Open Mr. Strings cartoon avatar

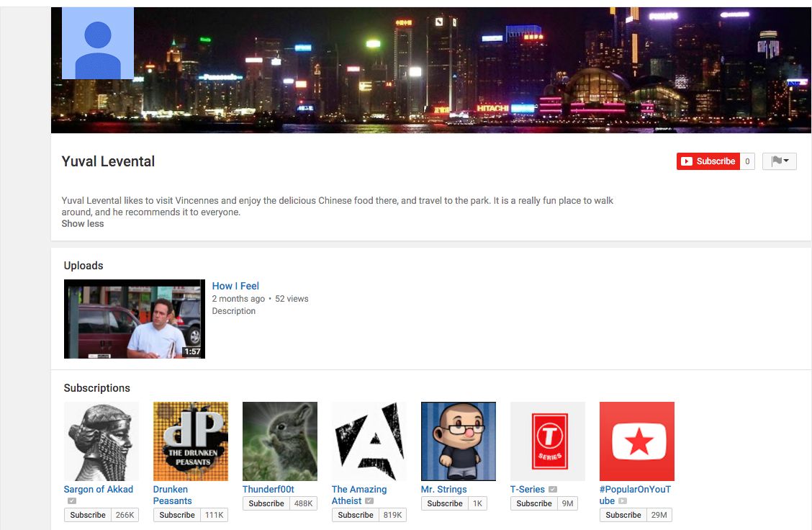point(459,441)
